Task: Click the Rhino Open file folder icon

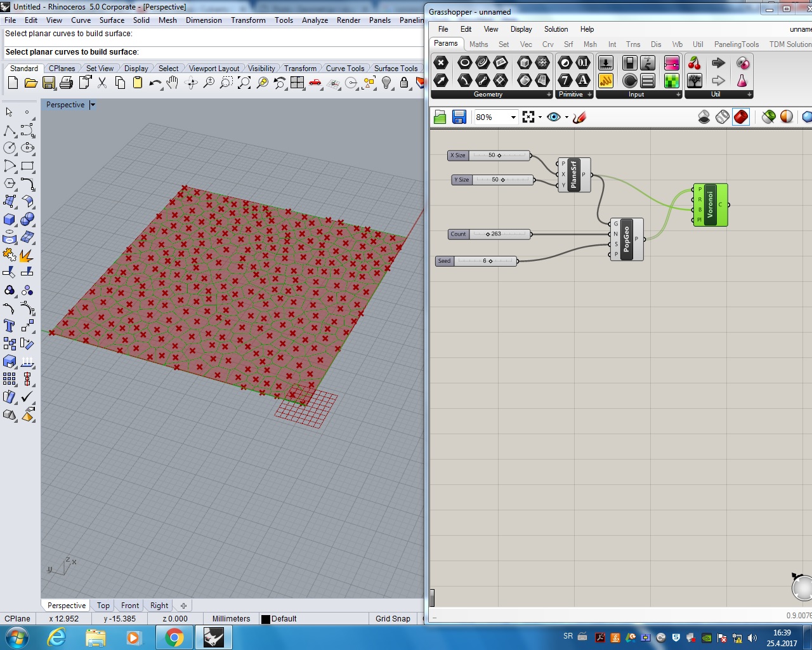Action: (30, 83)
